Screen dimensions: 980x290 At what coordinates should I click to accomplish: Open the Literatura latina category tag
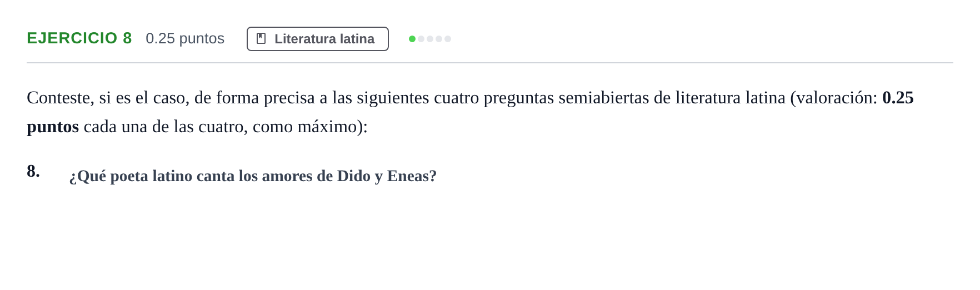click(318, 39)
